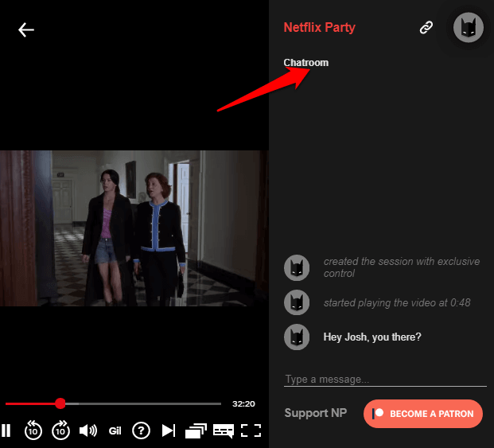The width and height of the screenshot is (494, 448).
Task: Pause the video playback
Action: 6,430
